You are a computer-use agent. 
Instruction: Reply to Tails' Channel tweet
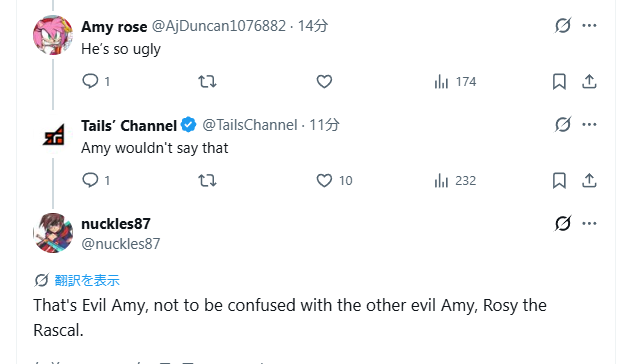click(x=96, y=180)
